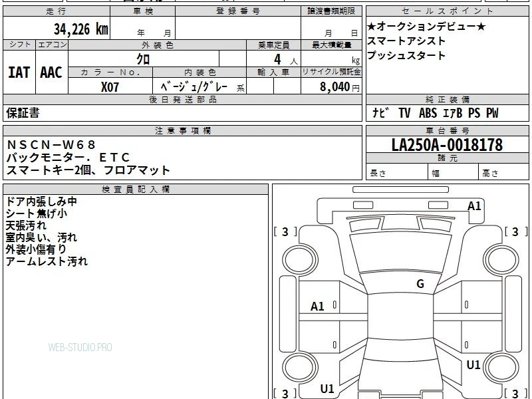Select the color code X07
Viewport: 532px width, 399px height.
110,87
